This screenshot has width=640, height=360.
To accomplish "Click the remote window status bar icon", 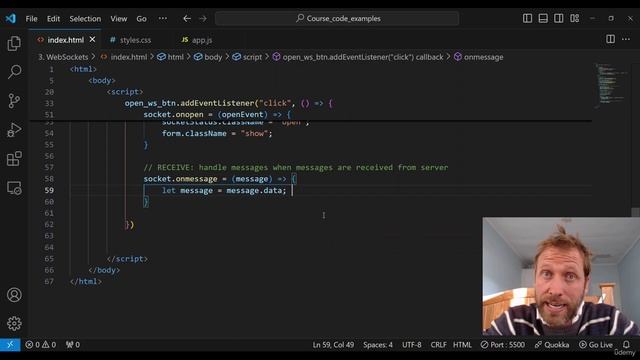I will (x=10, y=344).
